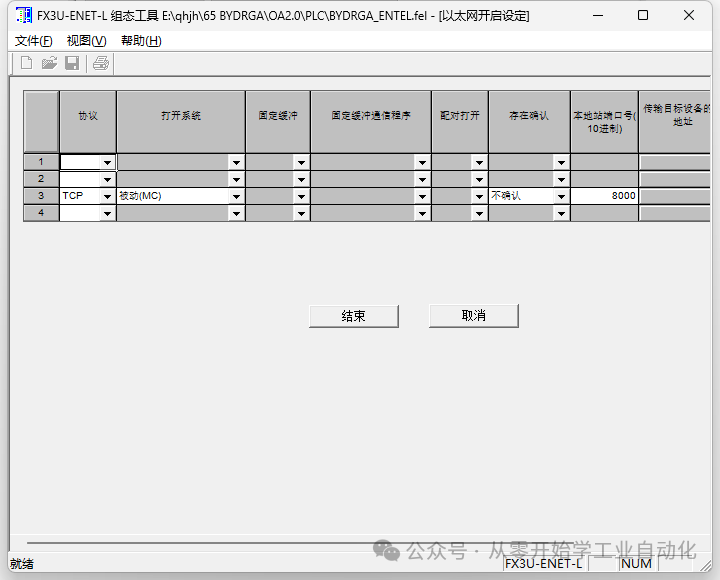Select row header 3

(41, 196)
